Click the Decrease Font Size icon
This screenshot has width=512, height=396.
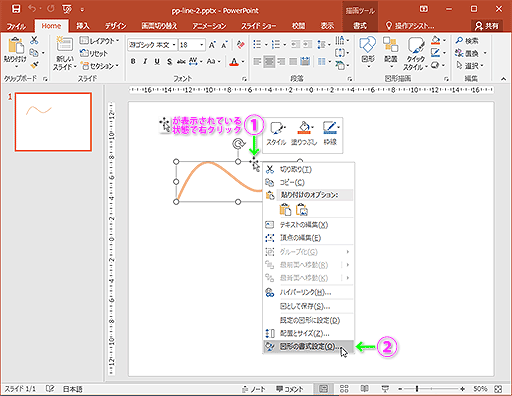(x=225, y=45)
